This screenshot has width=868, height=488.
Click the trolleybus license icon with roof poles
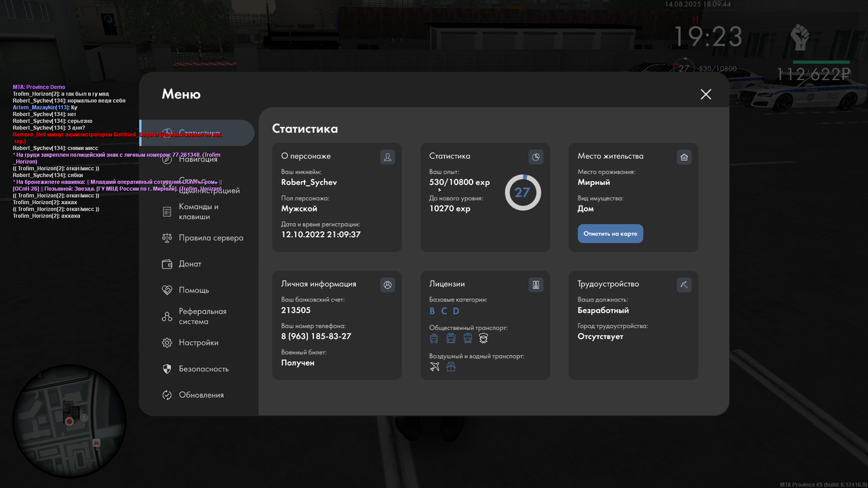tap(434, 338)
